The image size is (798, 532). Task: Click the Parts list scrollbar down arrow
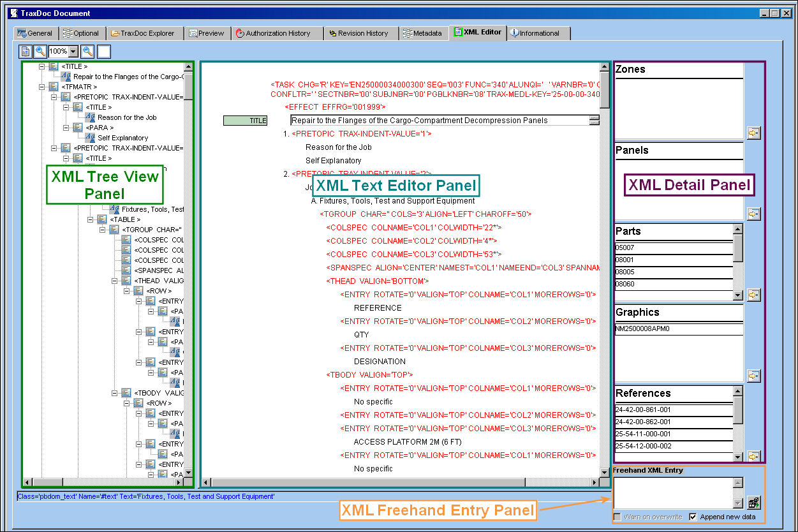click(x=738, y=295)
